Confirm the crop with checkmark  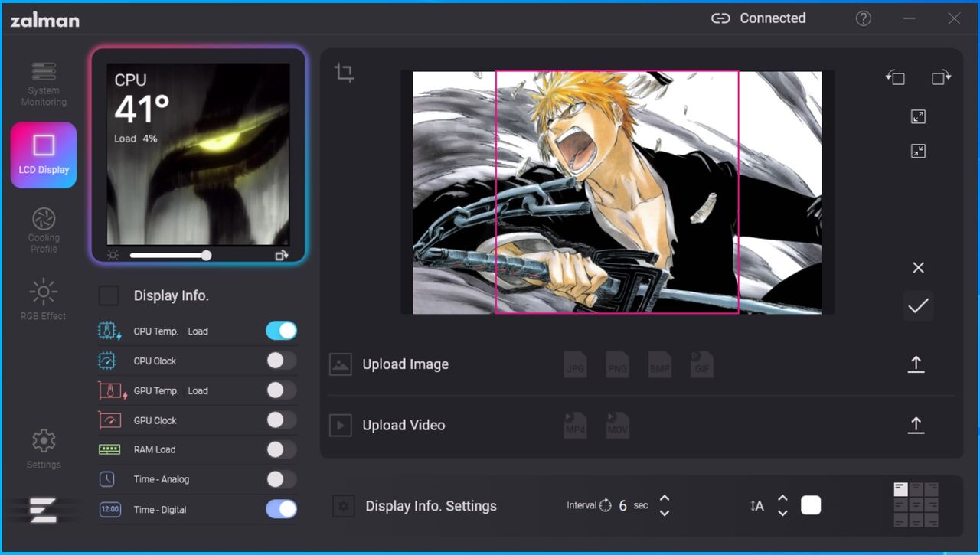918,306
